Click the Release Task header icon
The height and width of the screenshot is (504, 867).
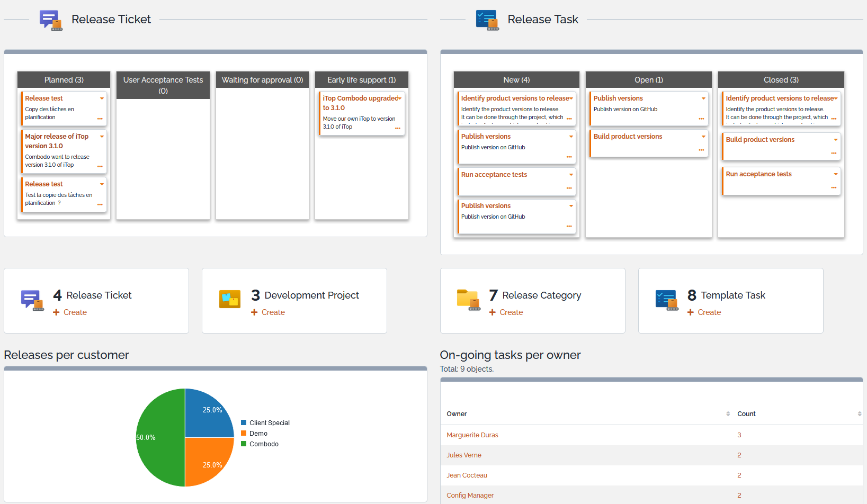click(487, 20)
